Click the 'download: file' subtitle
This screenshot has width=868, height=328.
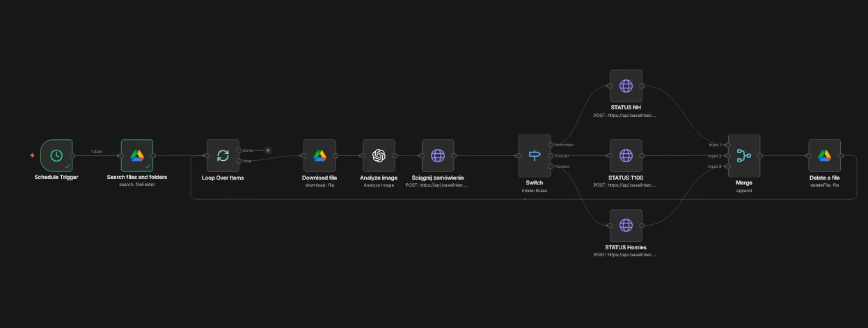(x=319, y=185)
